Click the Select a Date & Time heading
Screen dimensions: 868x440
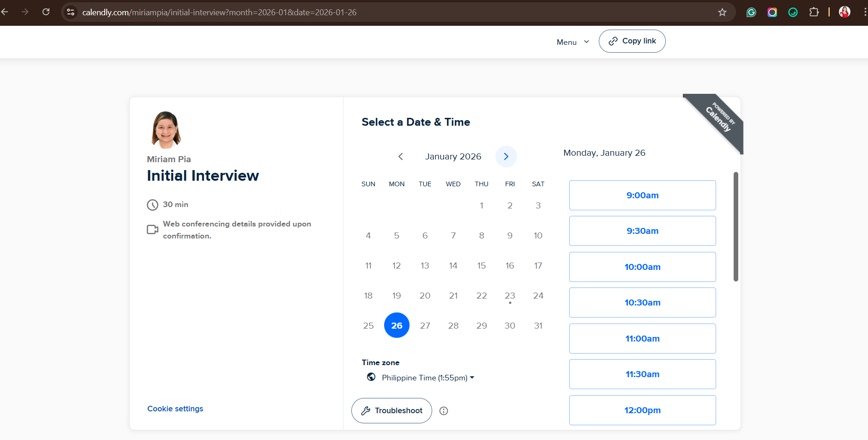click(x=416, y=122)
